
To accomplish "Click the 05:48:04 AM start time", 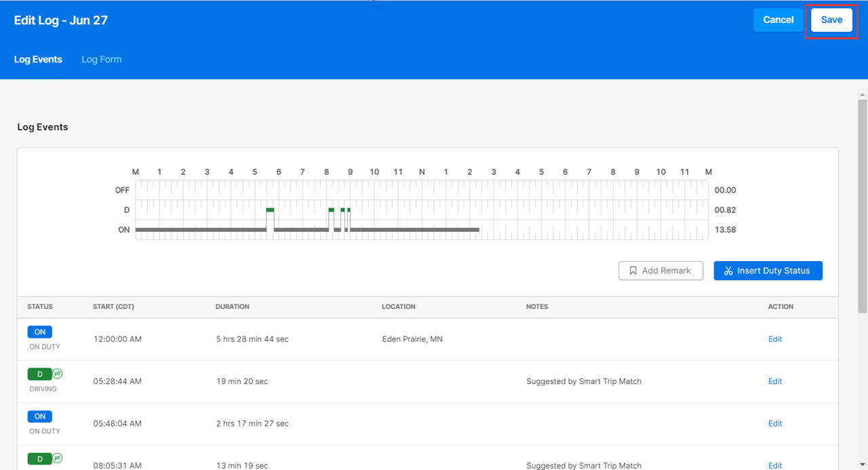I will tap(117, 423).
